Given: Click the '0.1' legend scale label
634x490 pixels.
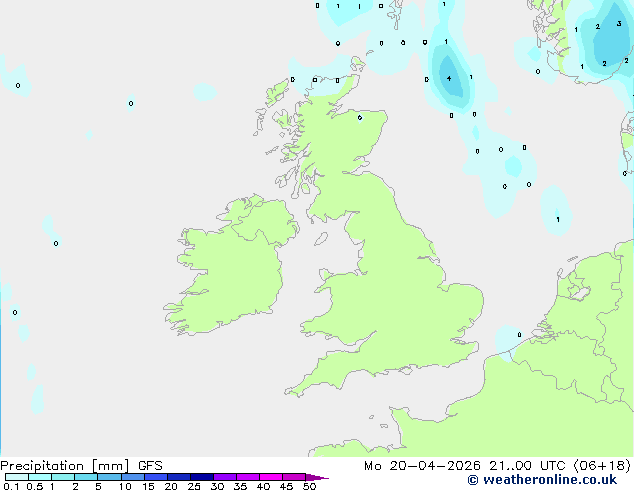Looking at the screenshot, I should click(11, 486).
